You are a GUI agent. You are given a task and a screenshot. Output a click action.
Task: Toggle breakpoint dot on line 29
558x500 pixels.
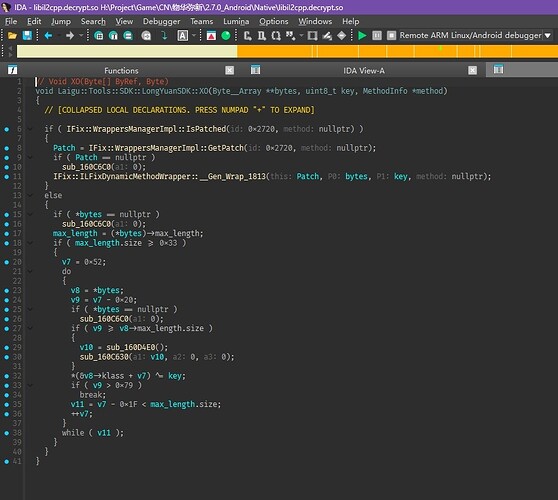[x=7, y=347]
